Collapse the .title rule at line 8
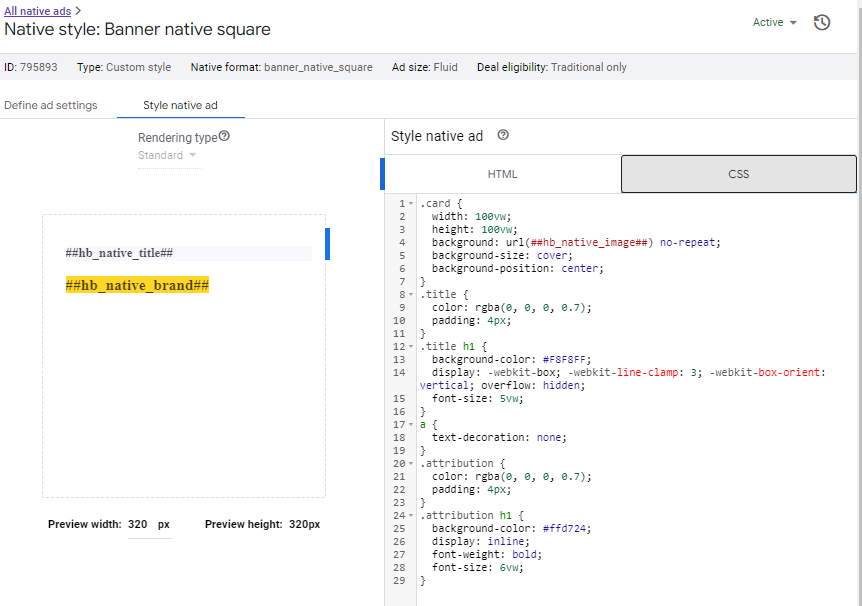The height and width of the screenshot is (606, 862). tap(411, 295)
